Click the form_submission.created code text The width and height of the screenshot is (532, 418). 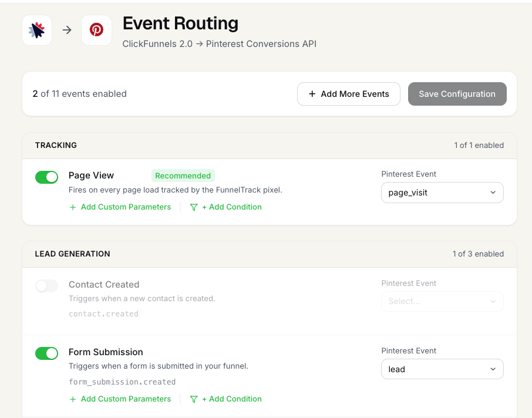tap(122, 382)
